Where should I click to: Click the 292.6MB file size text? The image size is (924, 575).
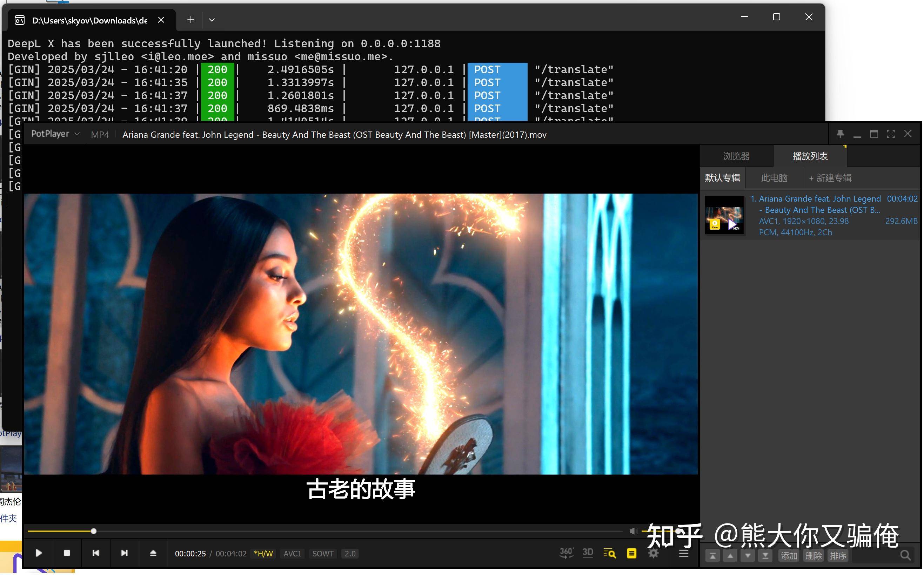tap(901, 221)
